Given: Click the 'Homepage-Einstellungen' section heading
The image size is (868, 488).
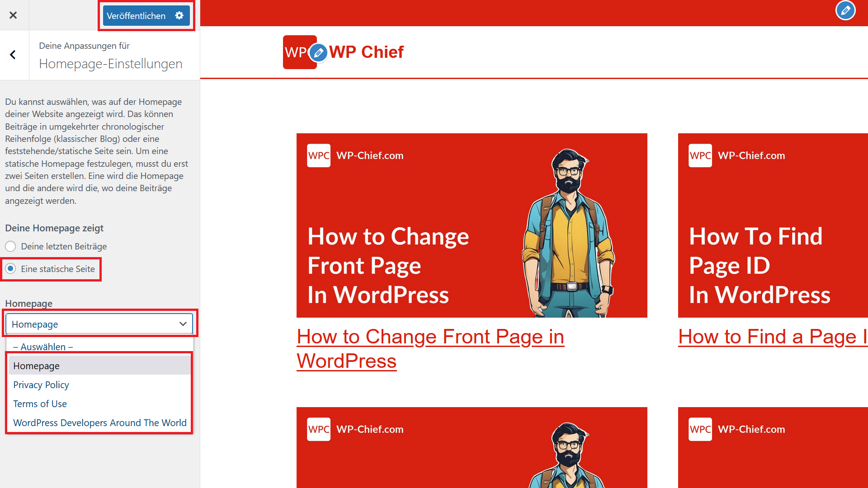Looking at the screenshot, I should (111, 64).
